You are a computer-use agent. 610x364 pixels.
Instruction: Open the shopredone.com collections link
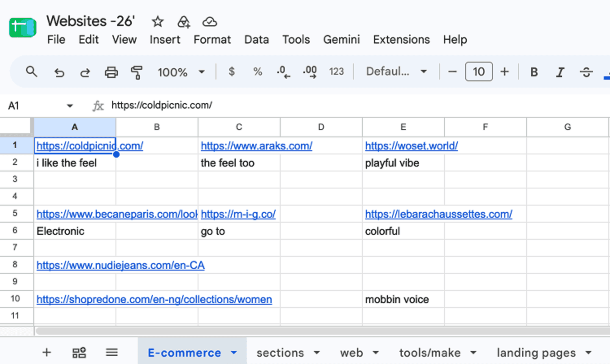click(154, 299)
